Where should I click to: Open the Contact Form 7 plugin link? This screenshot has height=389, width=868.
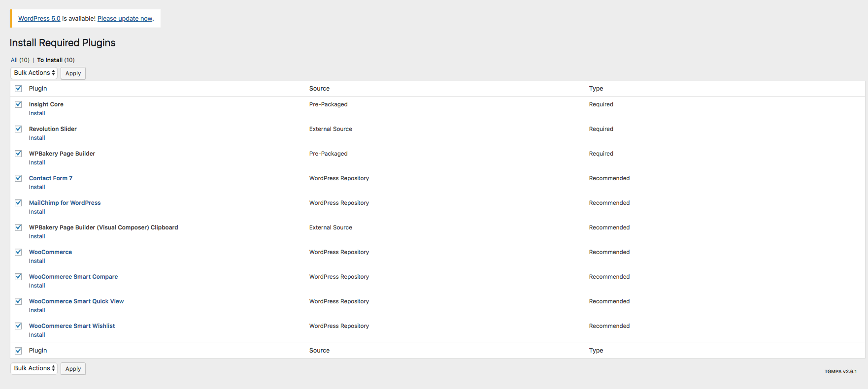pyautogui.click(x=51, y=178)
